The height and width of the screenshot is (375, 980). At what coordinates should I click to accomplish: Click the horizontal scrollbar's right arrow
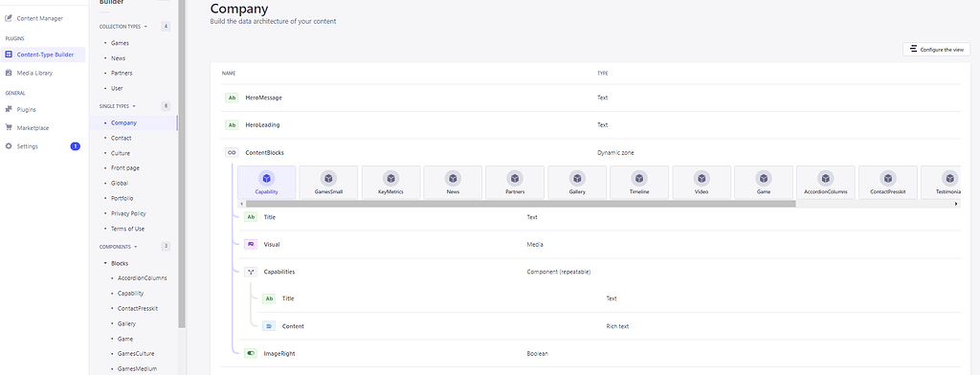956,204
